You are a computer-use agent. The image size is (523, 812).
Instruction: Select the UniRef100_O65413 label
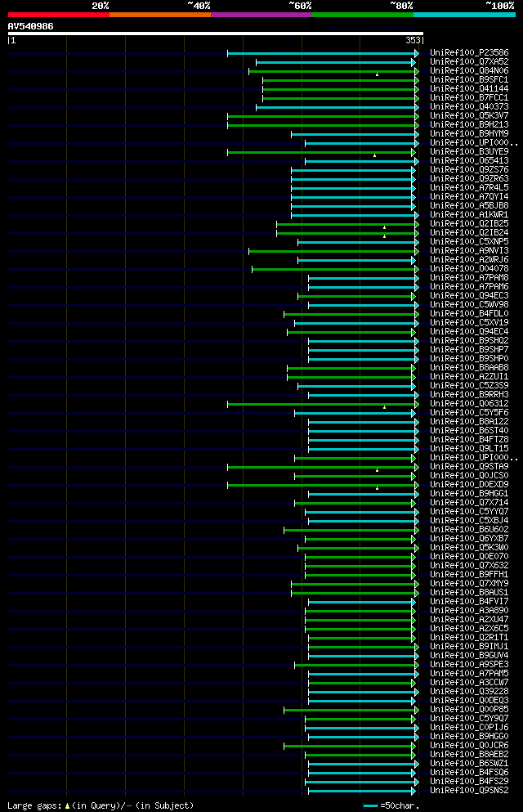click(x=469, y=160)
